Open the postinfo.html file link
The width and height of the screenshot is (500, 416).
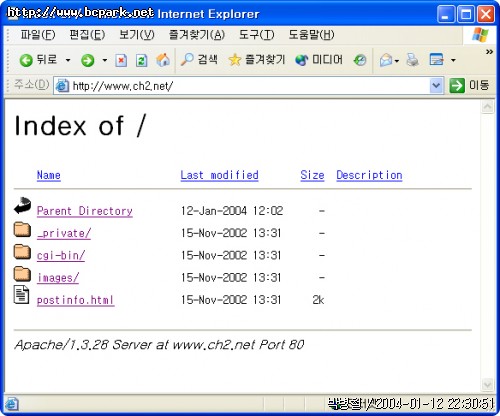tap(75, 300)
